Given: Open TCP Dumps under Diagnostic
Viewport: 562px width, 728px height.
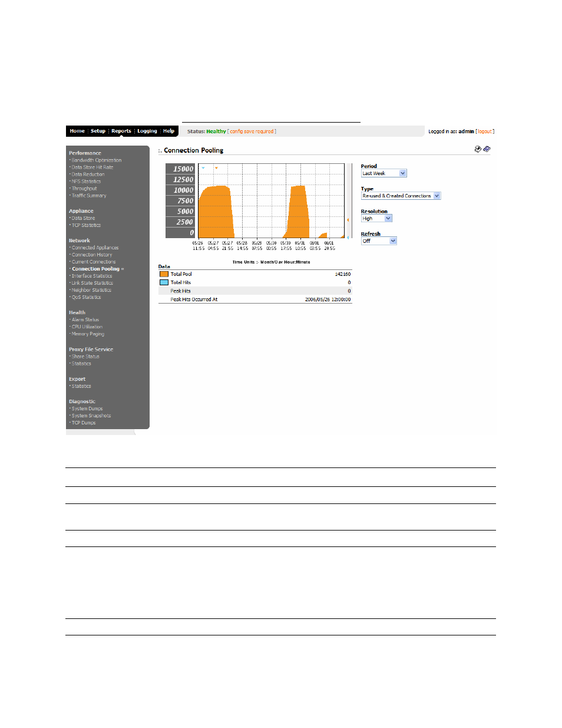Looking at the screenshot, I should click(84, 423).
